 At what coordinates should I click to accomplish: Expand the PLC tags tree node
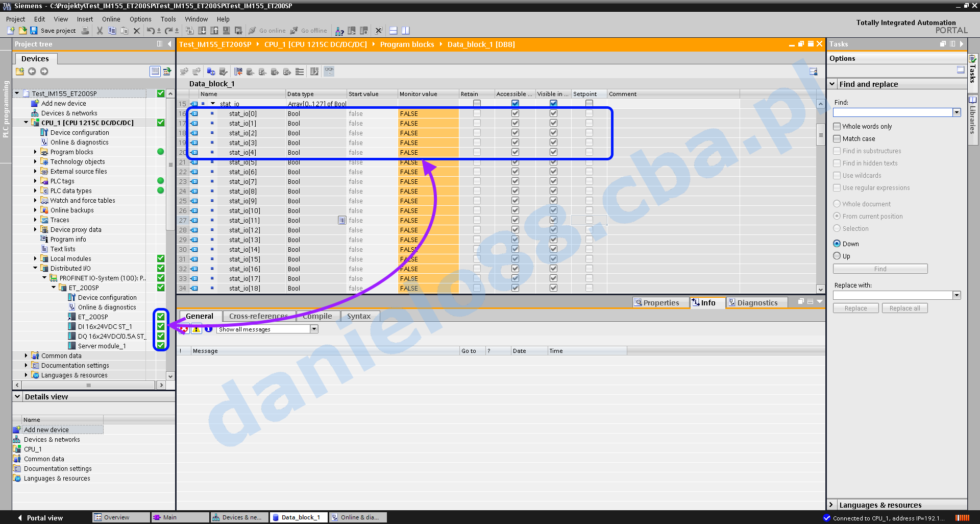[35, 181]
